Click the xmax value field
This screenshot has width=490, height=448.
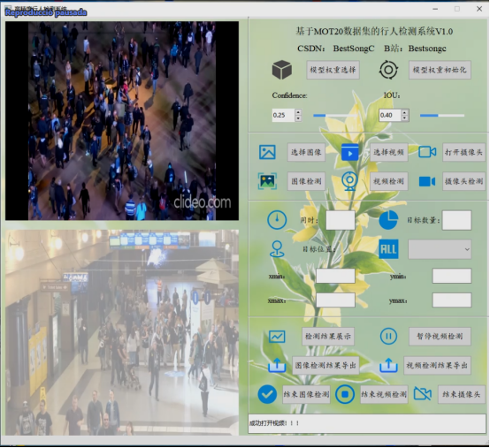coord(335,300)
